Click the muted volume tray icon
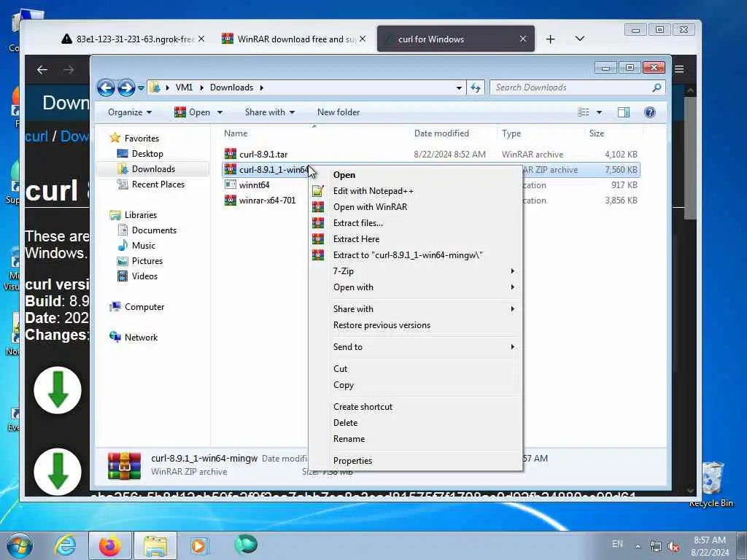This screenshot has width=747, height=560. [673, 547]
